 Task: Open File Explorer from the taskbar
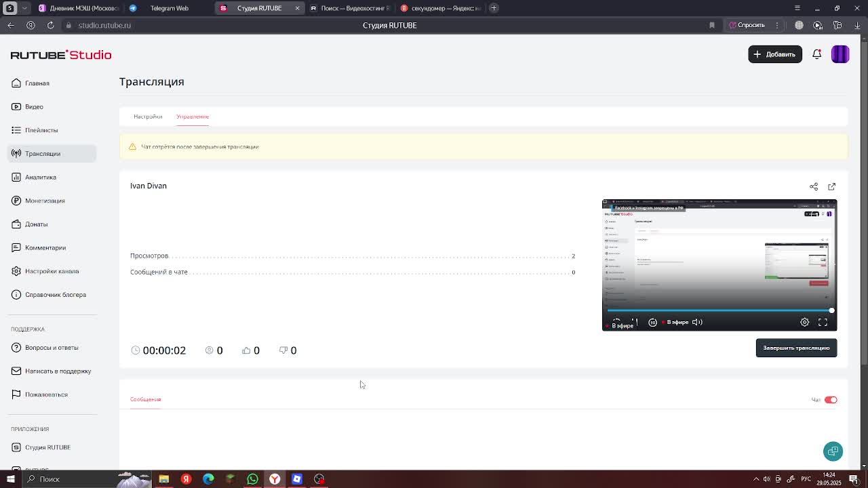[163, 479]
